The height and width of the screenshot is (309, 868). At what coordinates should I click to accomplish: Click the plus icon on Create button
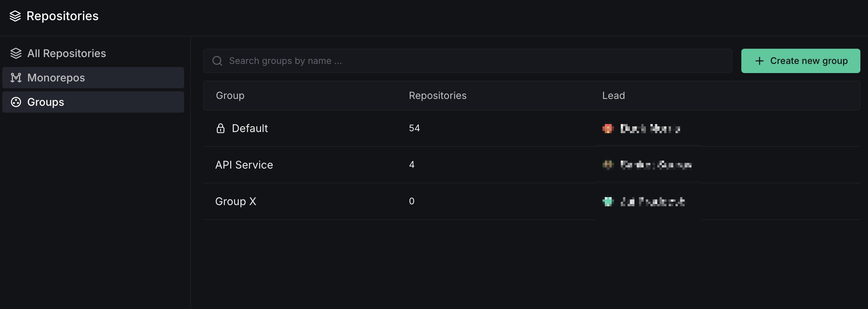pos(759,61)
